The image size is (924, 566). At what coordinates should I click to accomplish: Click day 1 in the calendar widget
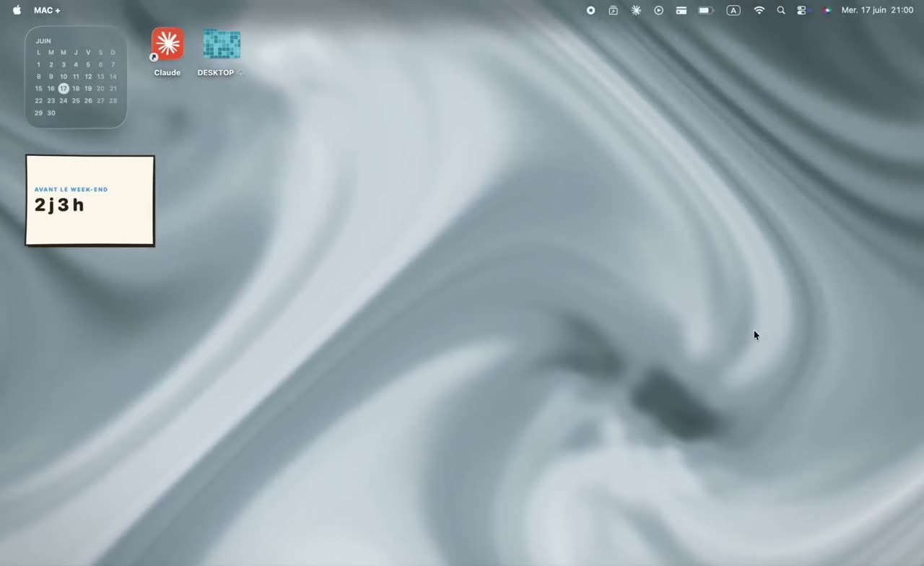(x=38, y=64)
